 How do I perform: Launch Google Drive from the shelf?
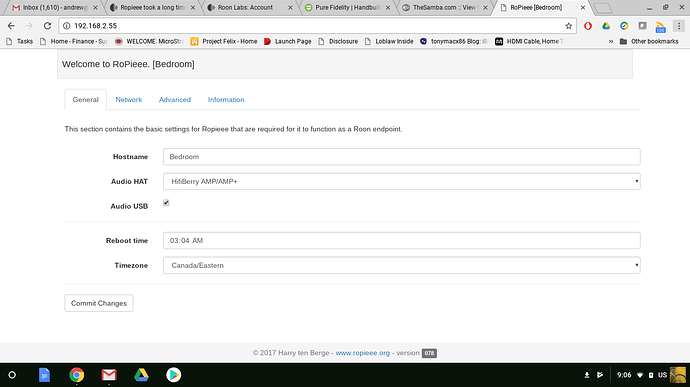click(141, 375)
